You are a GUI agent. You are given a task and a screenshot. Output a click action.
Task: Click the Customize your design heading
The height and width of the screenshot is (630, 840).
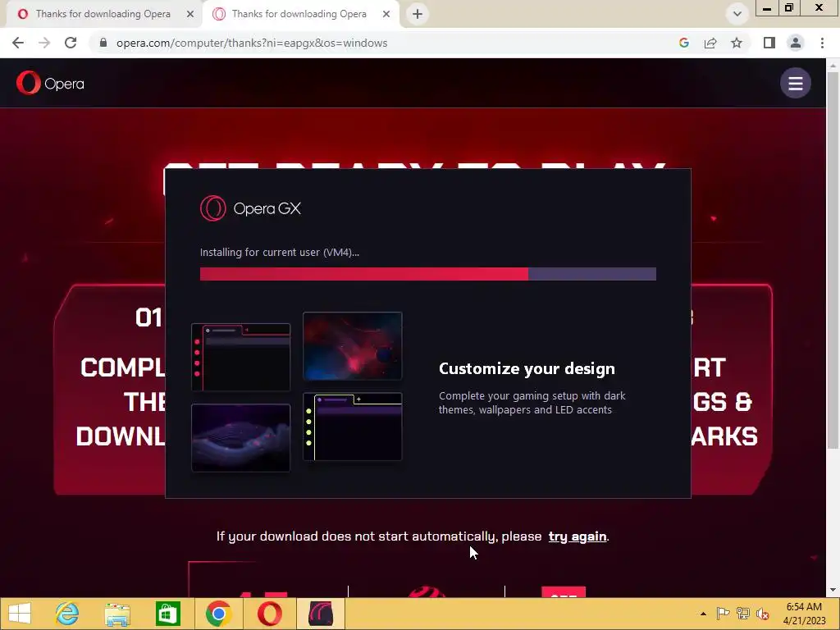(527, 368)
